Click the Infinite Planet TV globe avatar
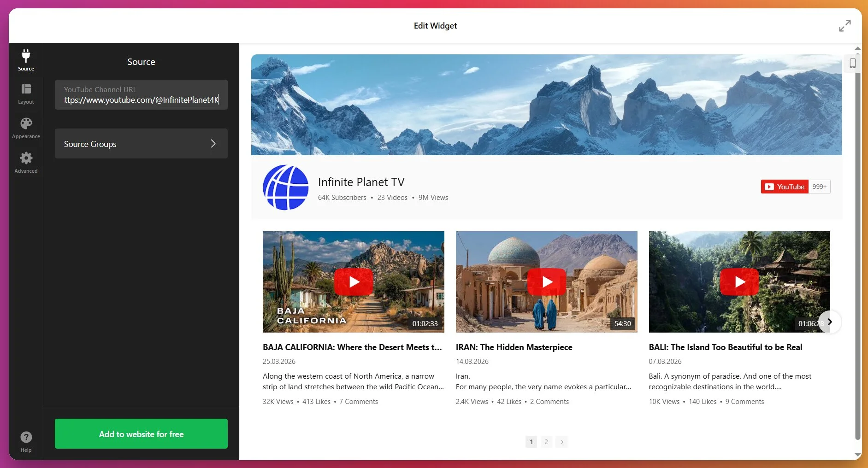This screenshot has width=868, height=468. 286,187
